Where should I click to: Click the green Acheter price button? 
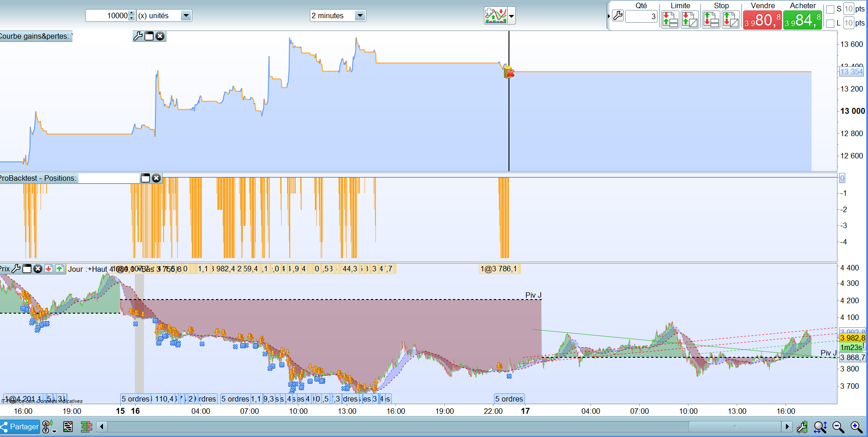tap(802, 20)
